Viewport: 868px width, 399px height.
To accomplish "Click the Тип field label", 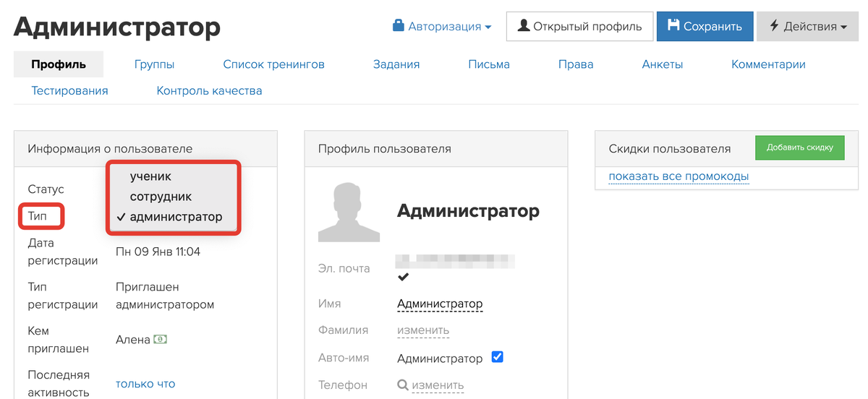I will tap(37, 216).
